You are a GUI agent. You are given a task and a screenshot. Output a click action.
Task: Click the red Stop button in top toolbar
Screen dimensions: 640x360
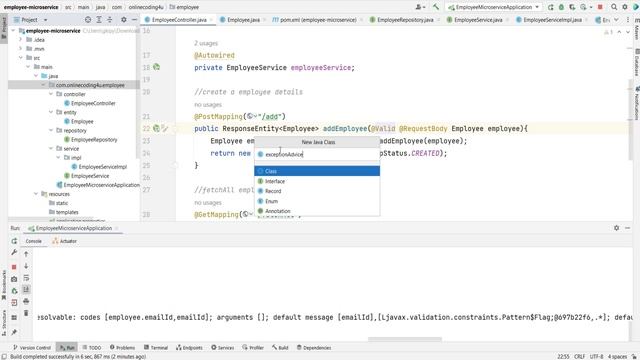pyautogui.click(x=600, y=7)
